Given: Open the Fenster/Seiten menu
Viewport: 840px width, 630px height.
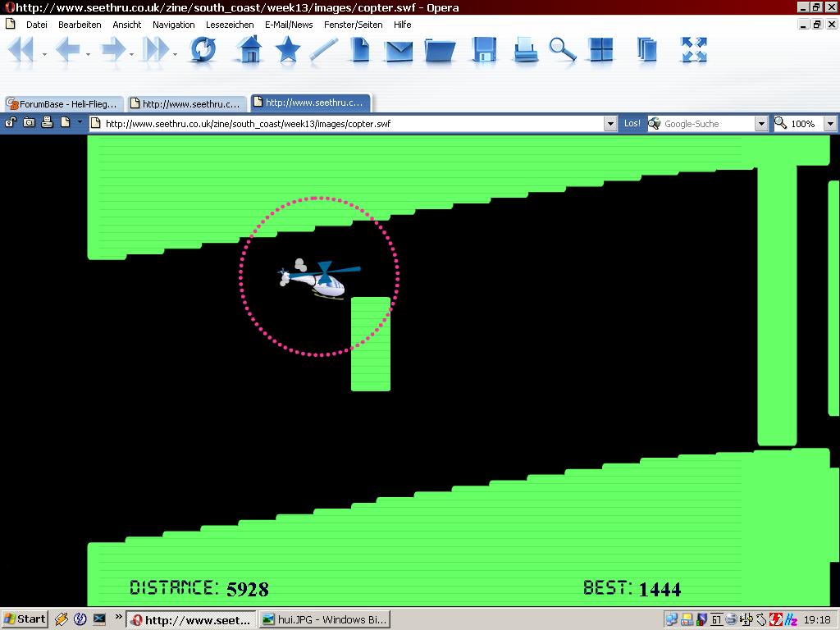Looking at the screenshot, I should click(353, 25).
